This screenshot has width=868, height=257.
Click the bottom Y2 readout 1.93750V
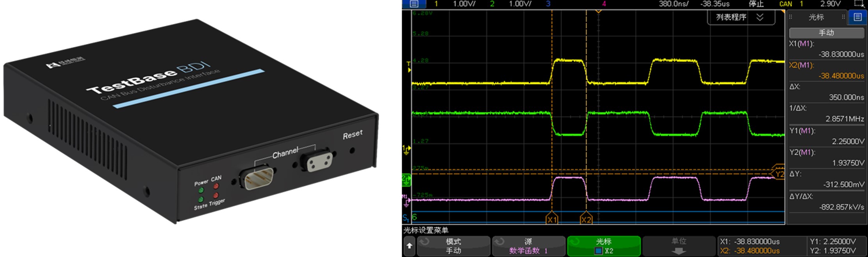[x=839, y=251]
